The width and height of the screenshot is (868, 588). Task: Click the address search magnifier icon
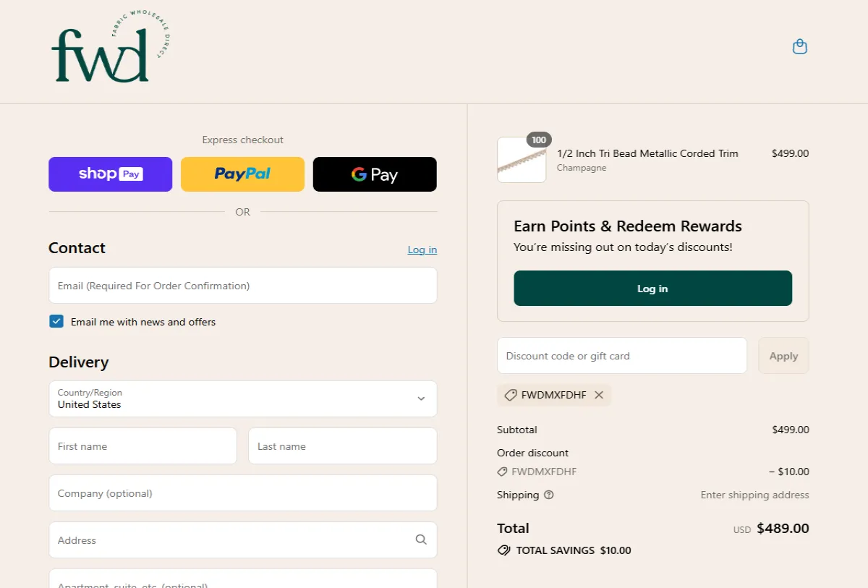point(421,540)
